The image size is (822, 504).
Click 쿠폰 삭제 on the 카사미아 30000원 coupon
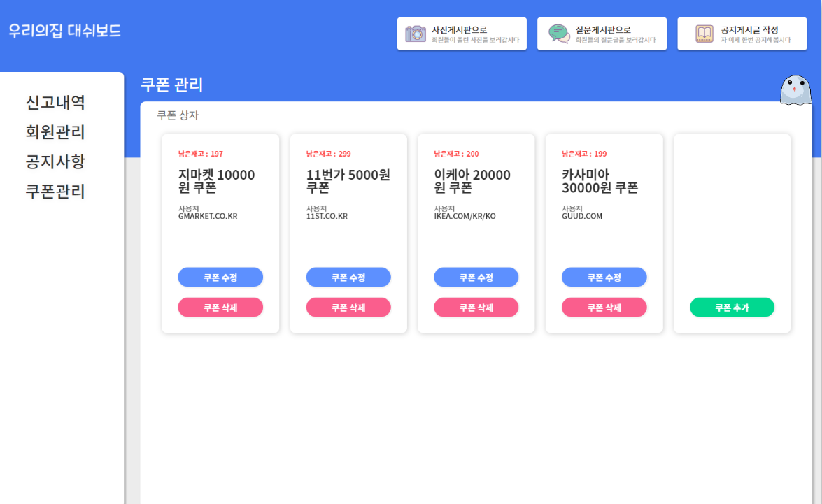coord(604,307)
